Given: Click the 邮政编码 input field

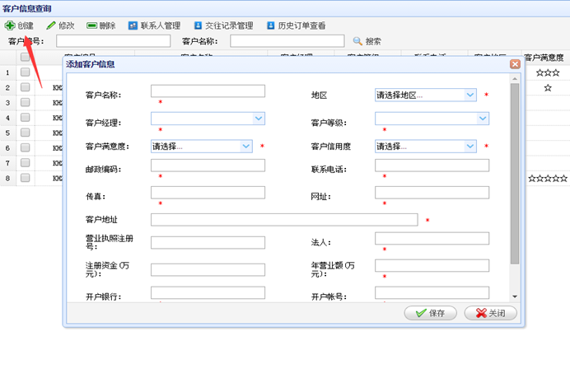Looking at the screenshot, I should (x=208, y=166).
